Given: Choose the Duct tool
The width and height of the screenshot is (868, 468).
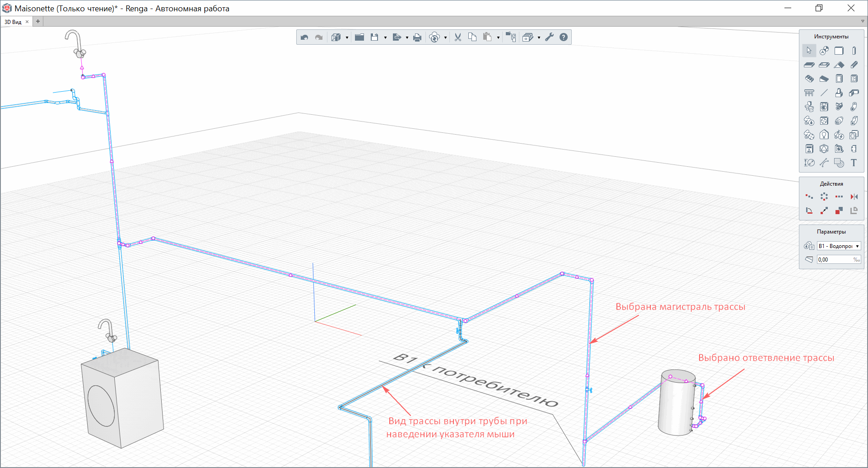Looking at the screenshot, I should point(854,121).
